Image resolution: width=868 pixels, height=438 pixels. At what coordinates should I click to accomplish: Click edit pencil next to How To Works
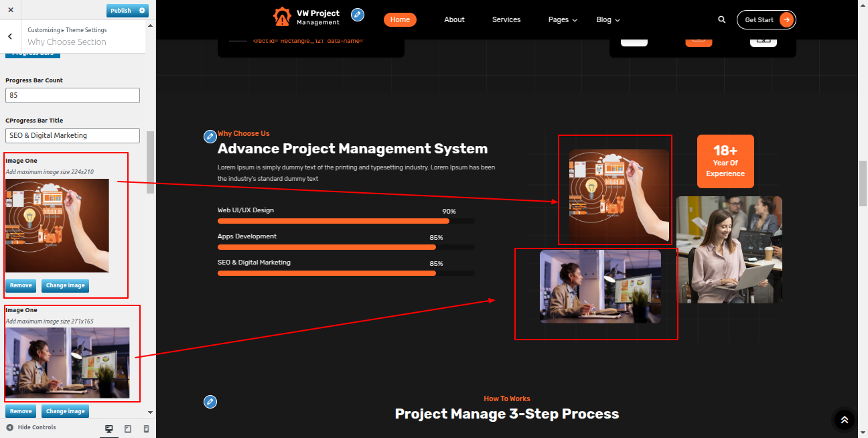click(210, 402)
